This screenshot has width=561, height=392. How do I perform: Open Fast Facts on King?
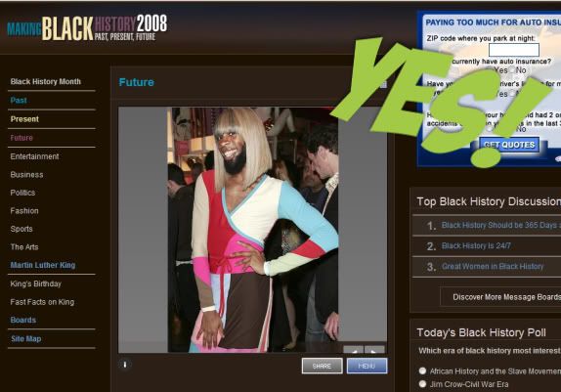(42, 302)
